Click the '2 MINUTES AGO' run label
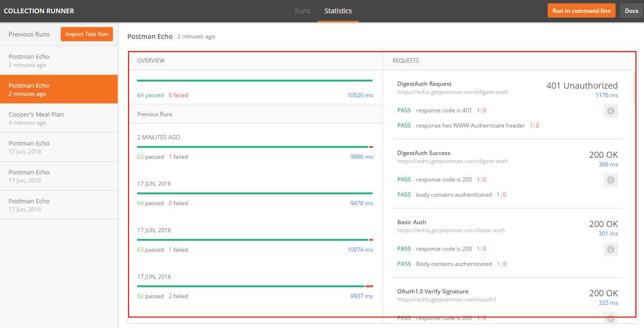Image resolution: width=644 pixels, height=328 pixels. pyautogui.click(x=159, y=137)
